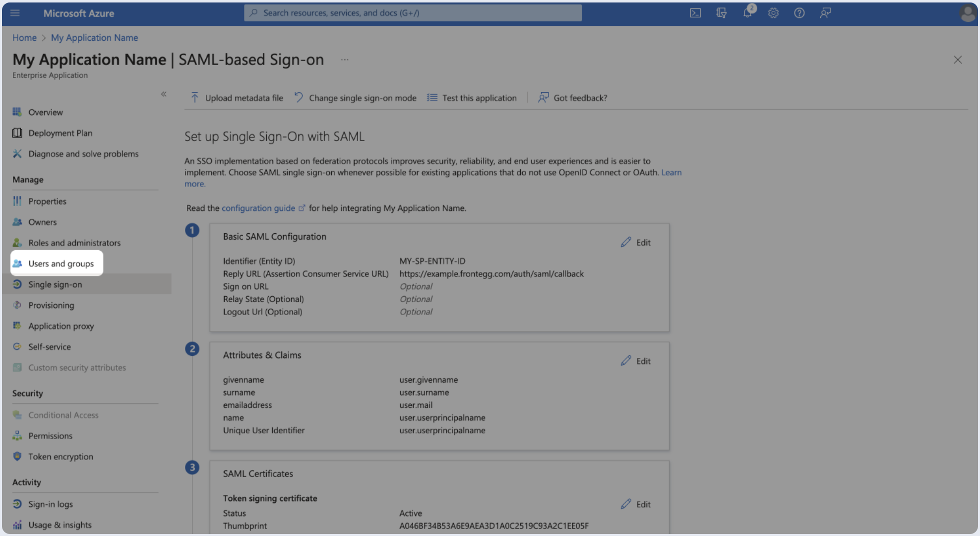Click the search resources input field
The width and height of the screenshot is (980, 536).
413,13
